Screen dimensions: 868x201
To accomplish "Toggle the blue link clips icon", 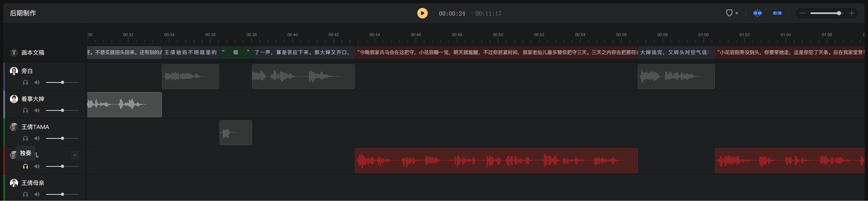I will pos(777,13).
